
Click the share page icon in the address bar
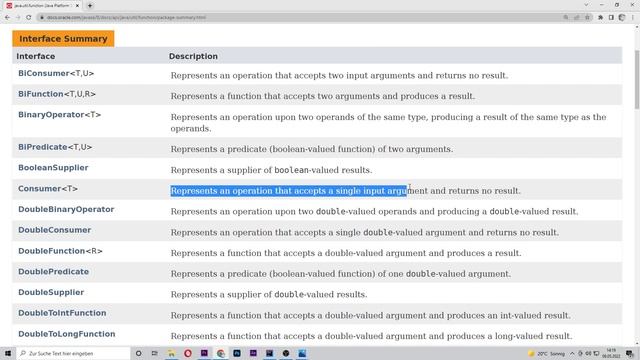(x=576, y=18)
